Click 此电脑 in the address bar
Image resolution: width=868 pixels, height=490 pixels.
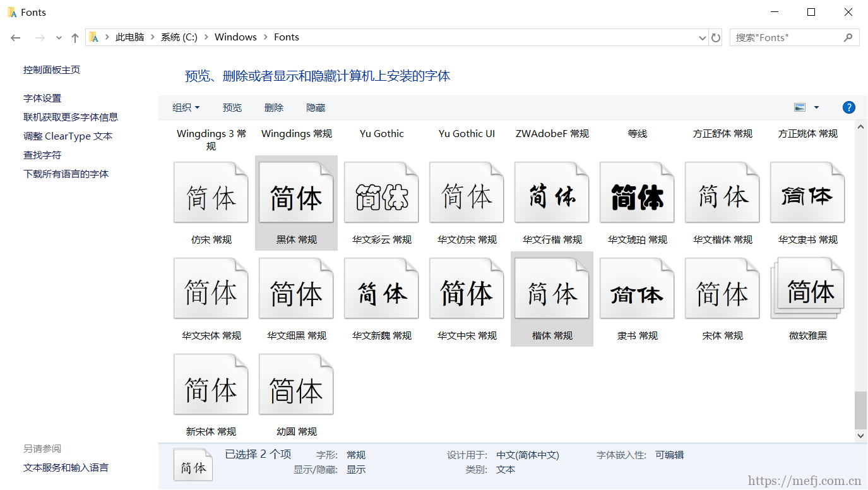129,37
